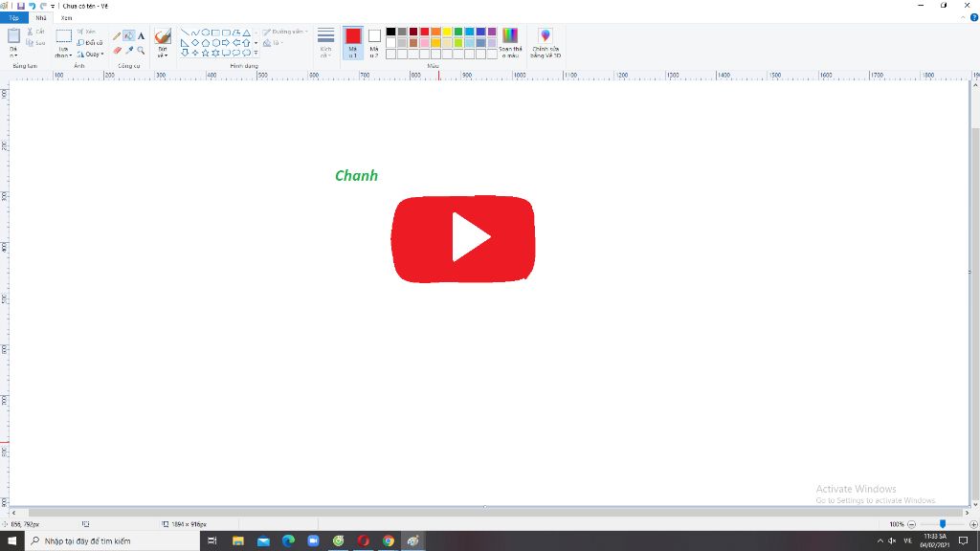Pick the yellow color swatch

(447, 32)
